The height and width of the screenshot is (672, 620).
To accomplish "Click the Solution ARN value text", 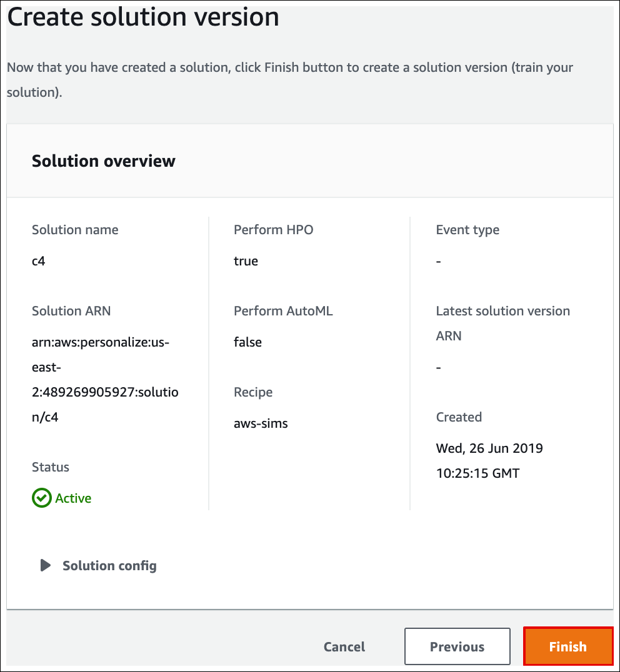I will click(x=105, y=379).
